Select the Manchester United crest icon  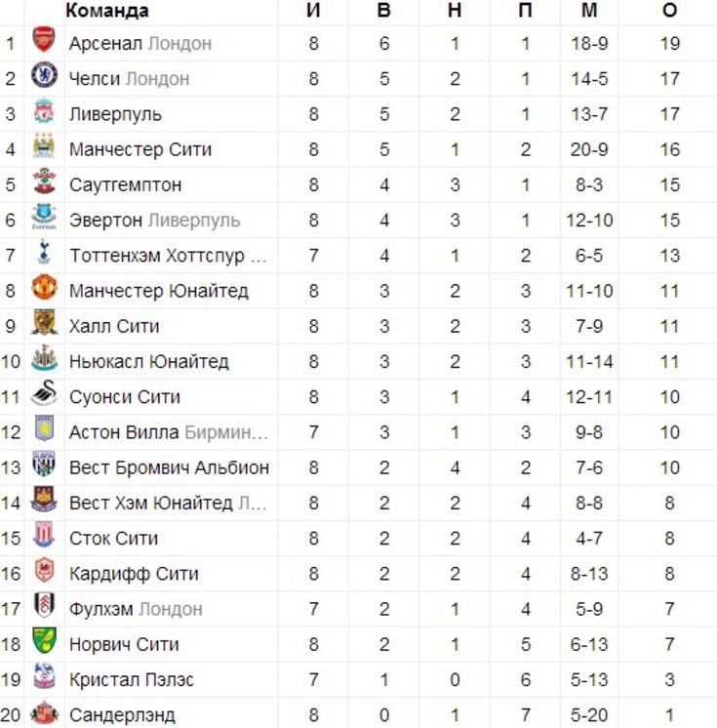[44, 287]
